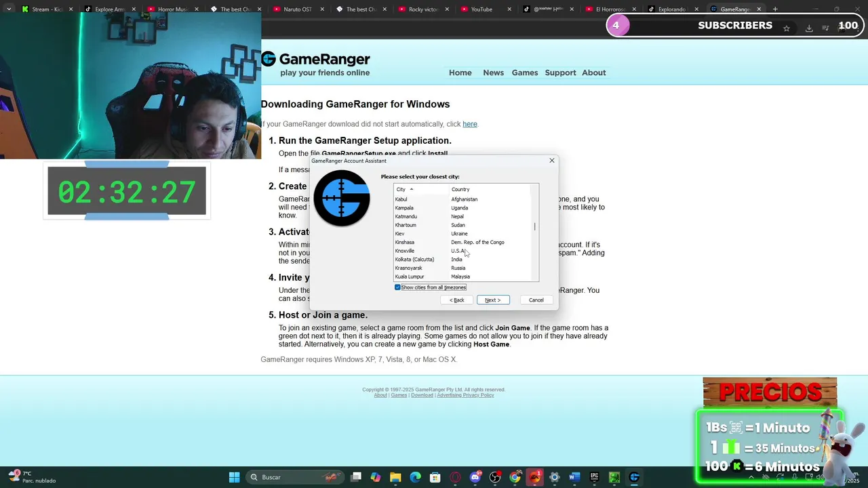The width and height of the screenshot is (868, 488).
Task: Select Katmandu Nepal city row
Action: point(463,216)
